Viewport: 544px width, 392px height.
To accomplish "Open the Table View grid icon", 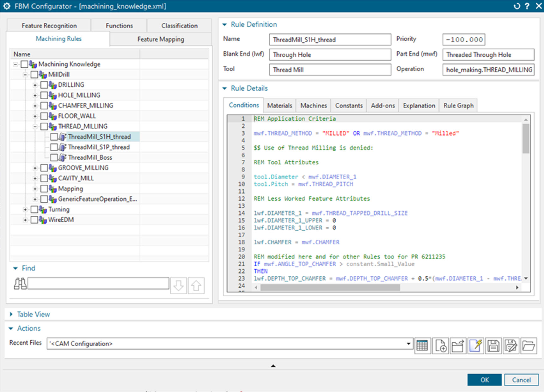I will [x=423, y=346].
